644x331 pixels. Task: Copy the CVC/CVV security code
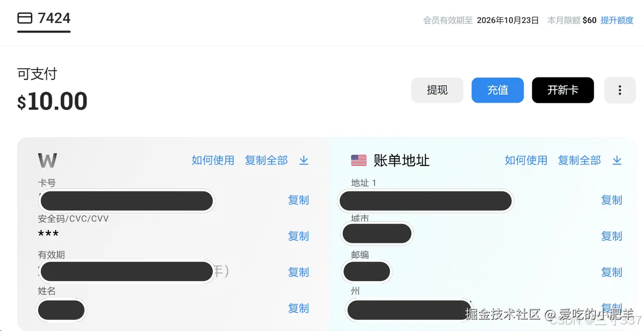tap(298, 236)
